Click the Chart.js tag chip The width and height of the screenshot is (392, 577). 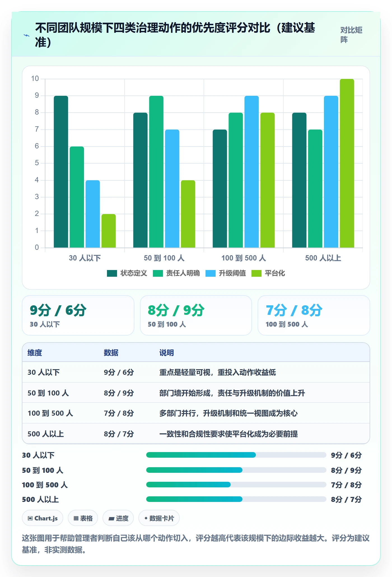pos(43,518)
